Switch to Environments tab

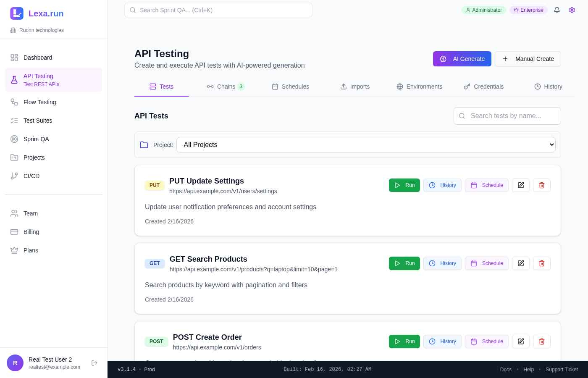click(x=420, y=87)
